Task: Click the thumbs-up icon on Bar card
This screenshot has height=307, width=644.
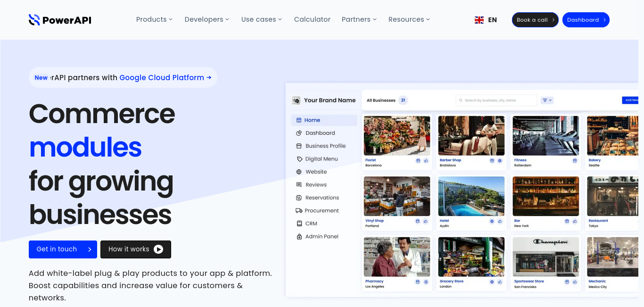Action: pyautogui.click(x=575, y=221)
